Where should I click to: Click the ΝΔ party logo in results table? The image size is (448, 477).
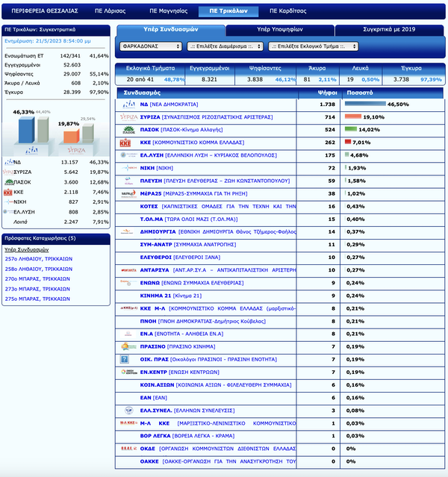tap(128, 105)
